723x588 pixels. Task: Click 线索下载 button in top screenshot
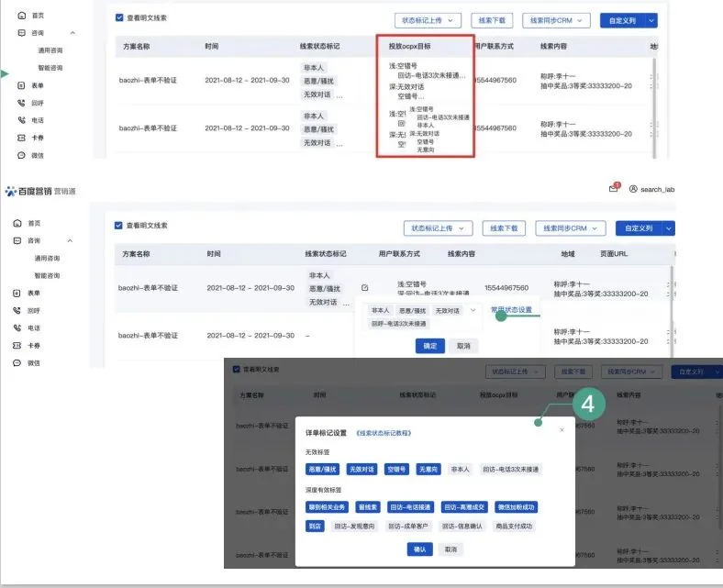(492, 20)
